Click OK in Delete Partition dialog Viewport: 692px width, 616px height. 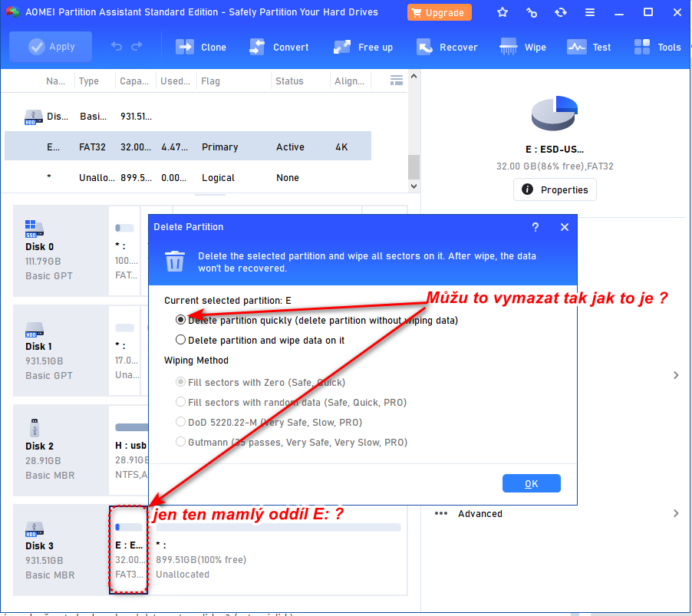tap(532, 483)
